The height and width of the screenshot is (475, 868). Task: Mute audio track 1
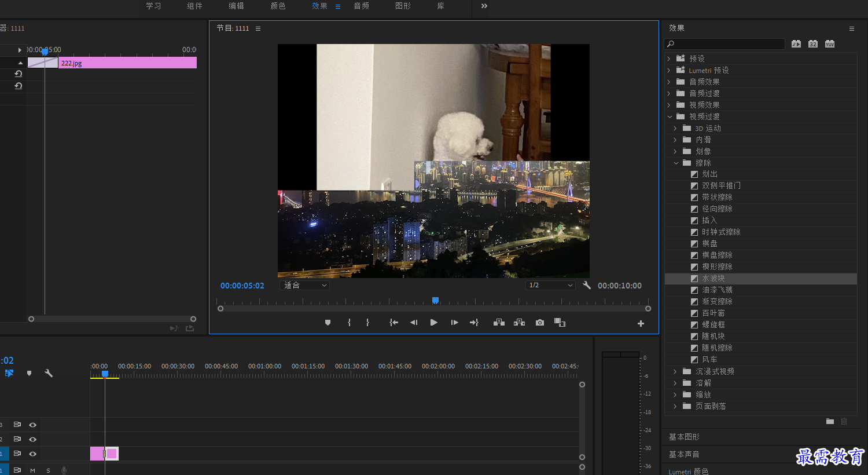coord(32,470)
